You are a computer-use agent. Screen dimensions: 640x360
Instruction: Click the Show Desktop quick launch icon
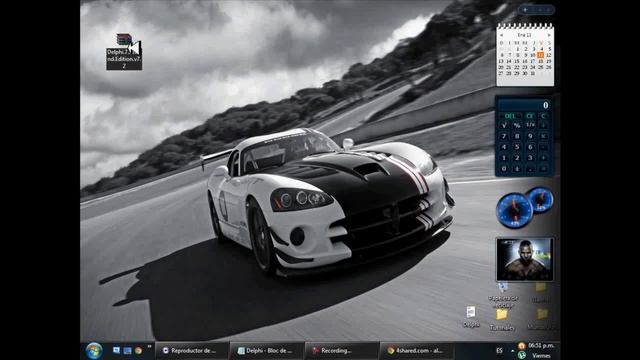click(x=116, y=350)
